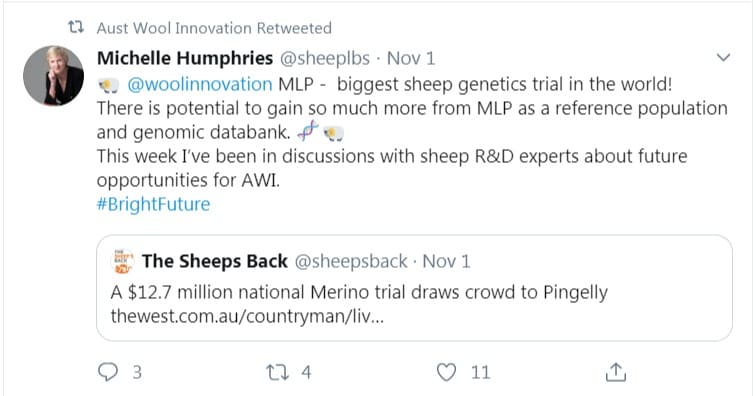Click the retweeted indicator icon at top

pos(76,27)
